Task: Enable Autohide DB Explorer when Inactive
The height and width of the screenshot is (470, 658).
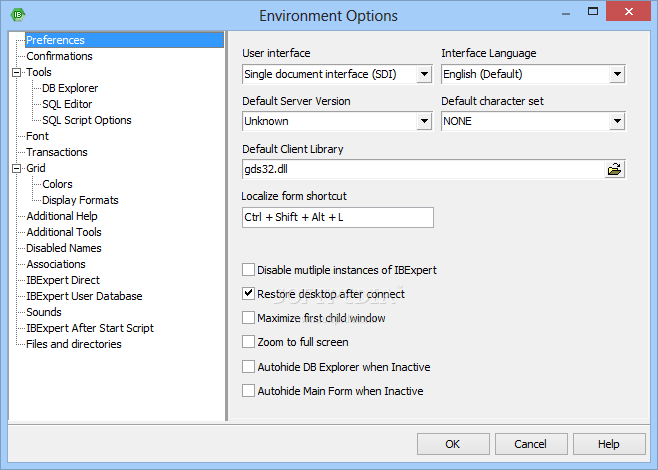Action: [x=248, y=367]
